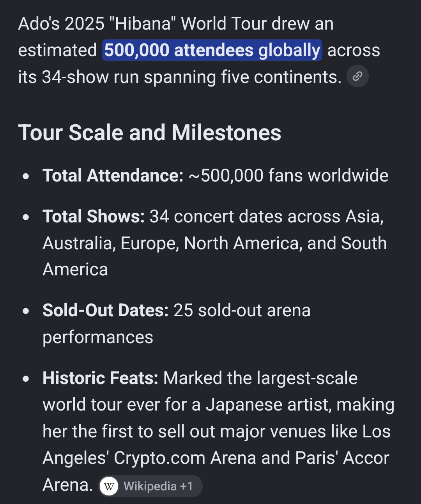Select the 'Total Attendance:' bold label
This screenshot has width=421, height=504.
click(113, 176)
